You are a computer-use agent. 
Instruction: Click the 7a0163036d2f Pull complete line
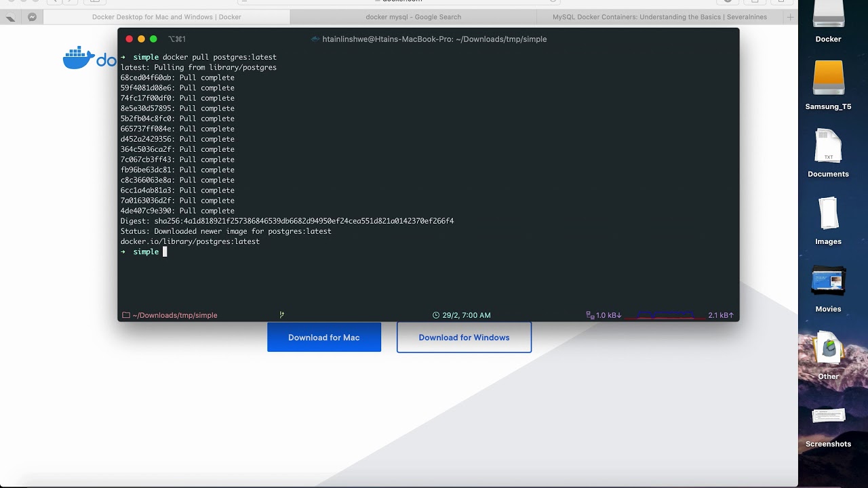click(178, 200)
